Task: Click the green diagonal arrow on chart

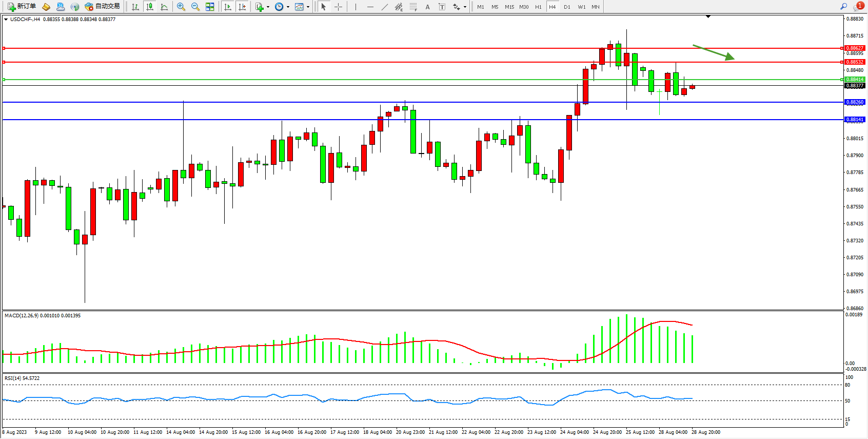Action: (714, 52)
